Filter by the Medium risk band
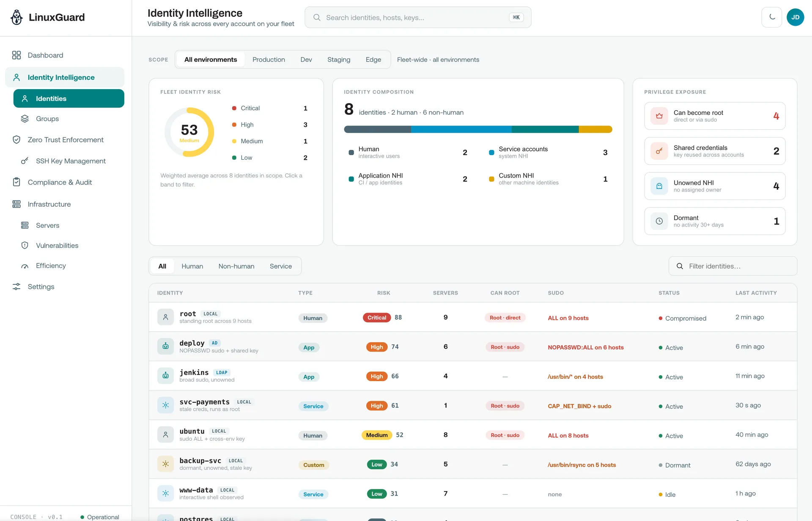 click(x=270, y=141)
